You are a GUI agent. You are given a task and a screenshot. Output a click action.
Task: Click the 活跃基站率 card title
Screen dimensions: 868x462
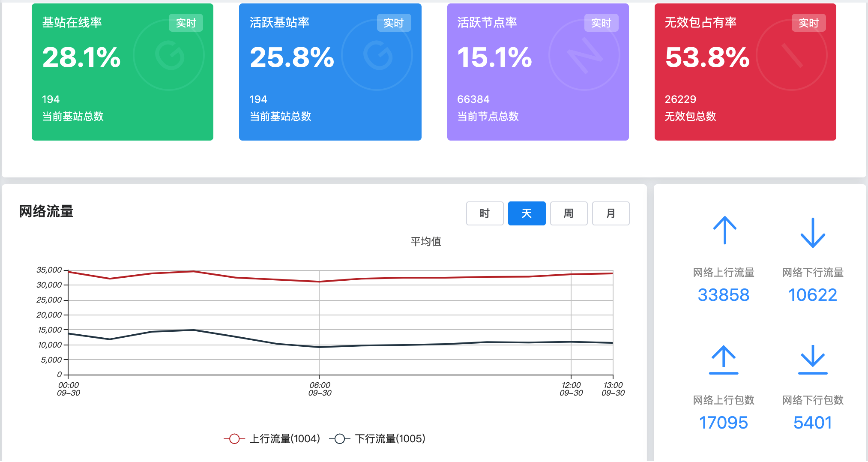279,22
